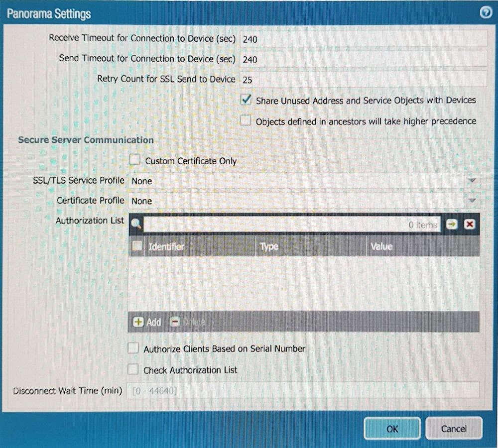Tick the Check Authorization List checkbox

(133, 369)
